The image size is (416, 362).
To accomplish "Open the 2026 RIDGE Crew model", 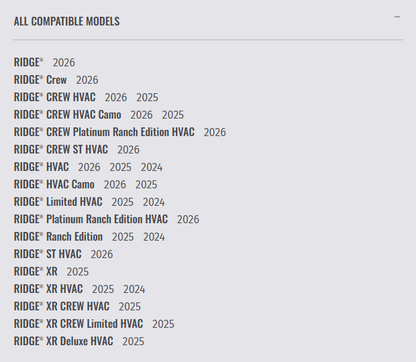I will click(87, 80).
